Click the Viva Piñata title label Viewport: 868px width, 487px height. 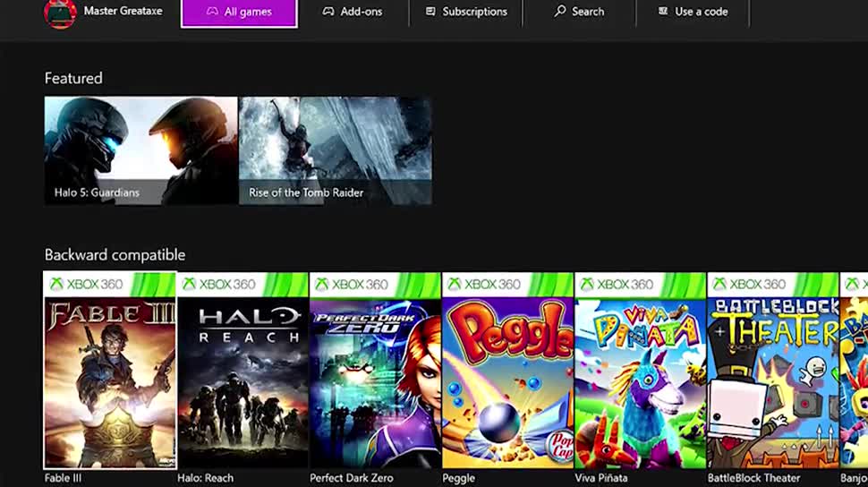click(601, 478)
